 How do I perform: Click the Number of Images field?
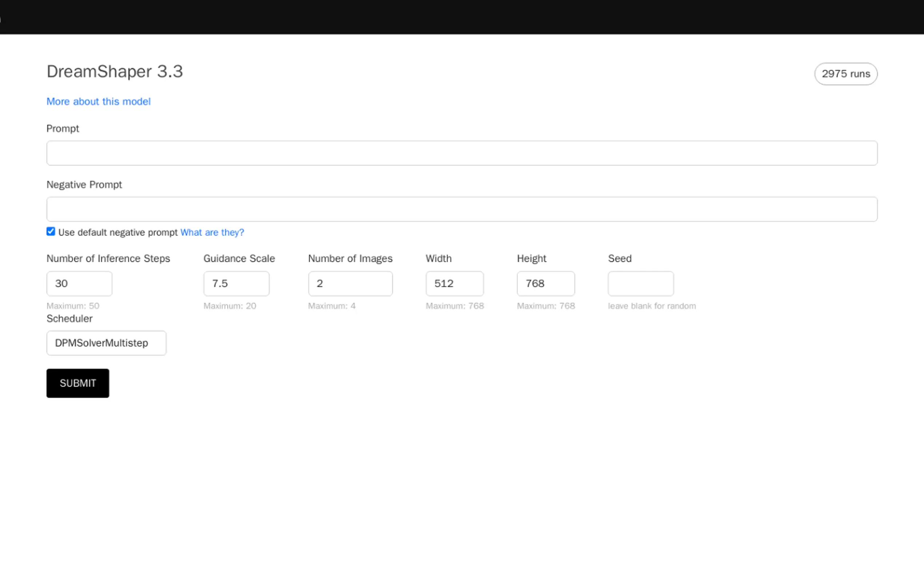[350, 283]
